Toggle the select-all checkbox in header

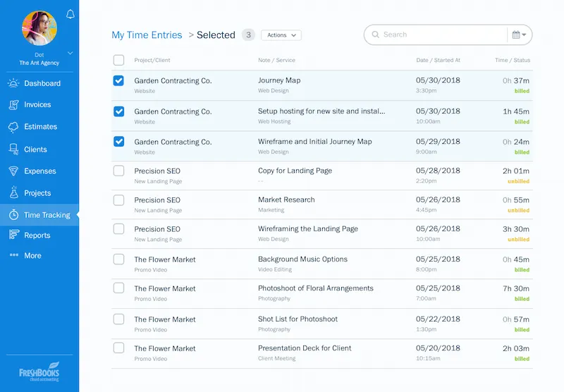118,60
